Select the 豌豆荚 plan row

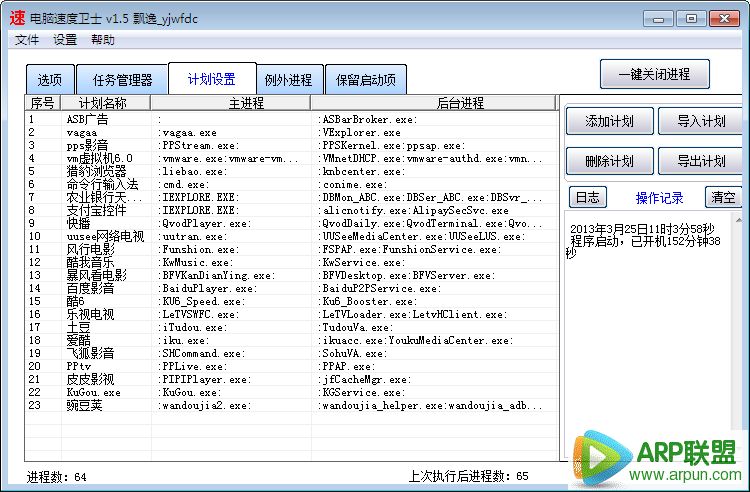(292, 405)
